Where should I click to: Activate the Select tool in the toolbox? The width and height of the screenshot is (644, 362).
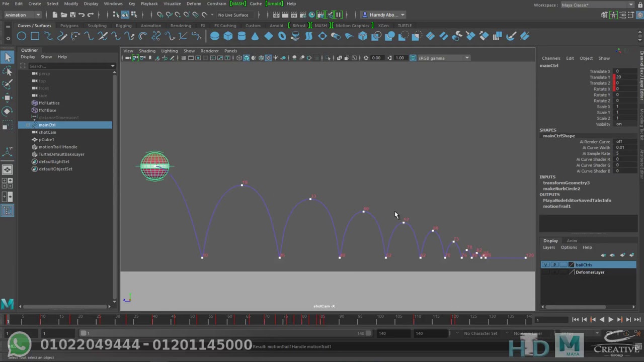pos(8,57)
